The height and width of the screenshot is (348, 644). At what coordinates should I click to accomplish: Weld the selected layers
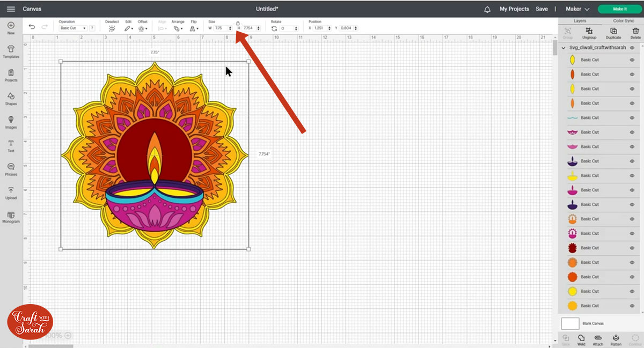(581, 340)
